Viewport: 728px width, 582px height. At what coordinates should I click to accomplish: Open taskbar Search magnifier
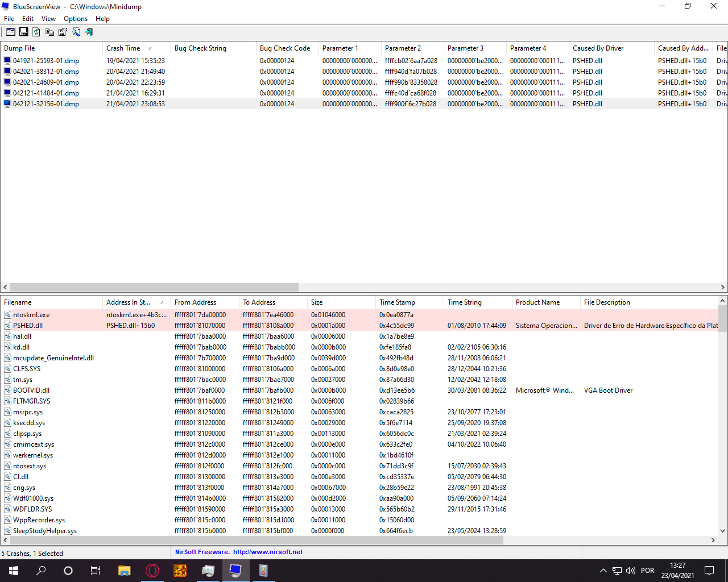click(41, 571)
